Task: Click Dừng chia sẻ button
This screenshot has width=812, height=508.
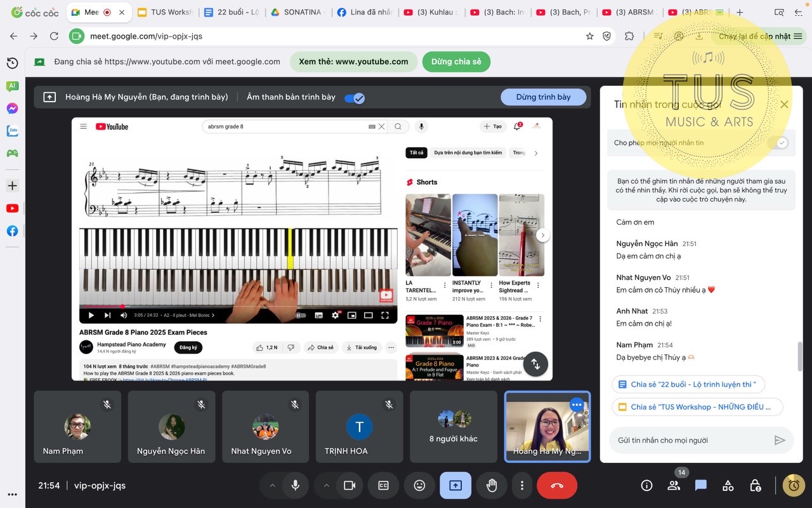Action: click(456, 62)
